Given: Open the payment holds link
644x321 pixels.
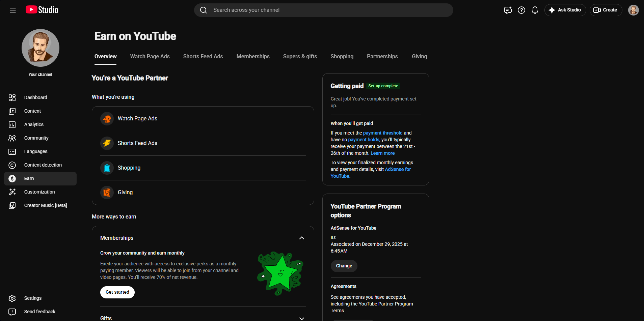Looking at the screenshot, I should (x=364, y=140).
